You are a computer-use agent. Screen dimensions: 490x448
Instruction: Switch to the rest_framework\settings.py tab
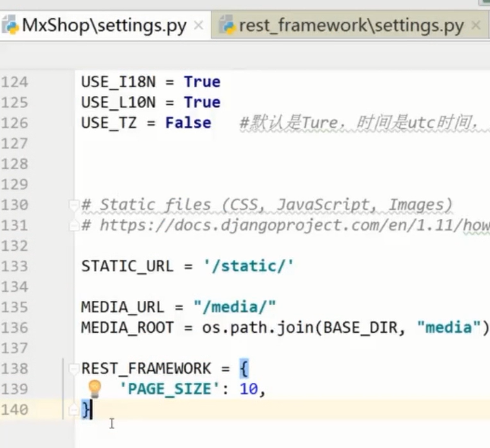351,26
